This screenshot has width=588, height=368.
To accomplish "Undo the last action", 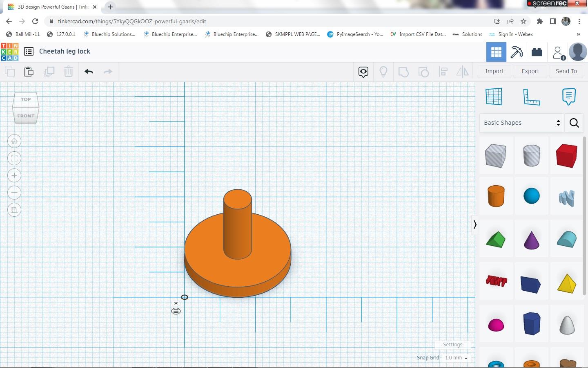I will (89, 72).
